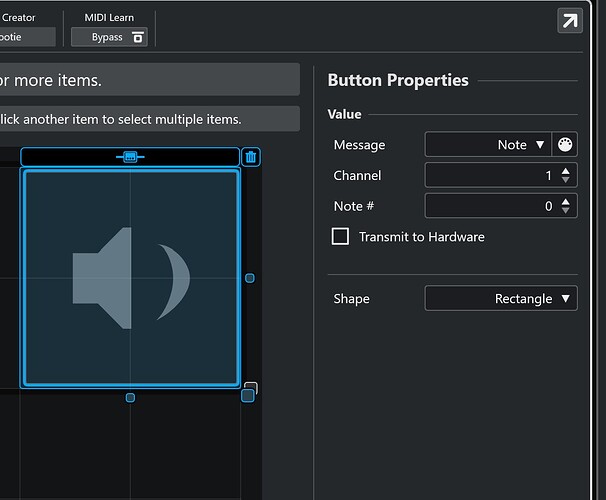The width and height of the screenshot is (606, 500).
Task: Click the Button Properties heading
Action: [398, 80]
